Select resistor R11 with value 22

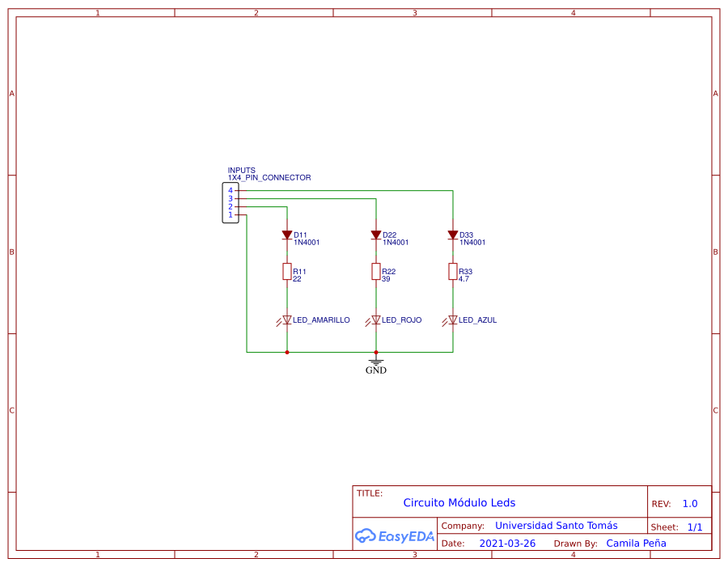(x=287, y=272)
